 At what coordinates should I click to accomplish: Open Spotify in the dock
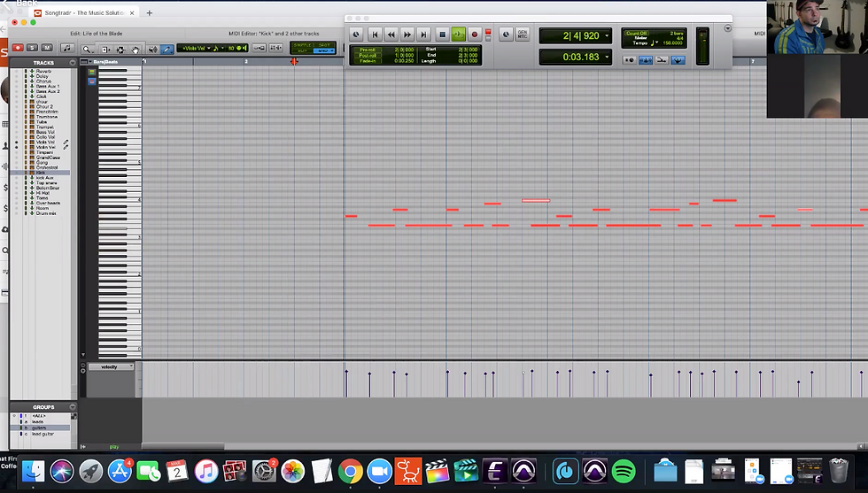point(624,472)
